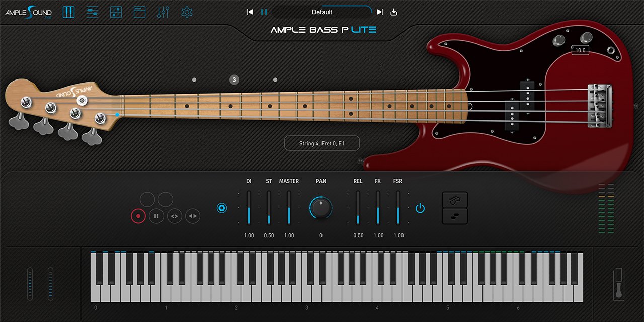Click the MASTER value 1.00
Viewport: 644px width, 322px height.
[x=289, y=235]
